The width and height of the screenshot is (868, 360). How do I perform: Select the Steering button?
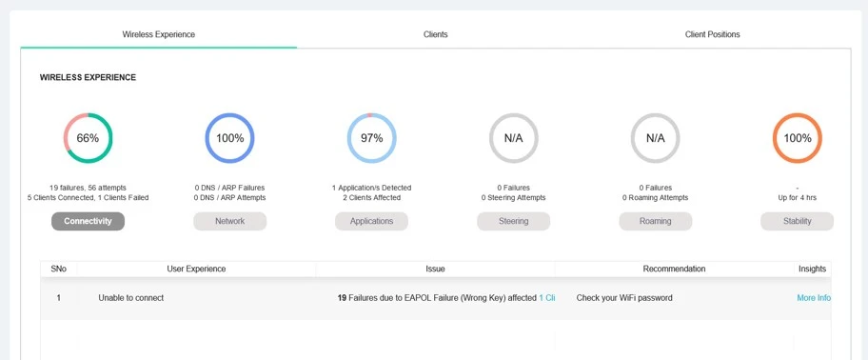pyautogui.click(x=514, y=221)
